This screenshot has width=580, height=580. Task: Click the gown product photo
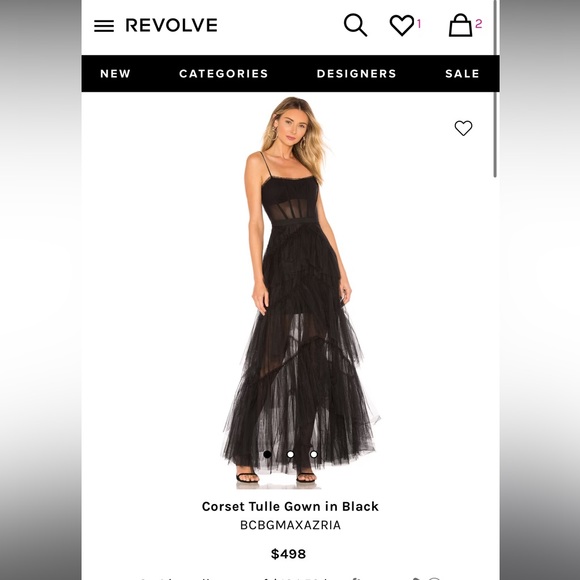301,292
